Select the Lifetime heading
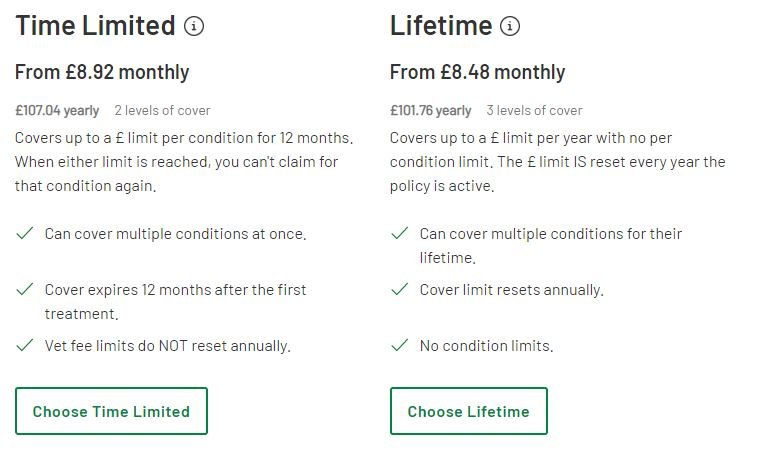Image resolution: width=777 pixels, height=453 pixels. tap(441, 26)
